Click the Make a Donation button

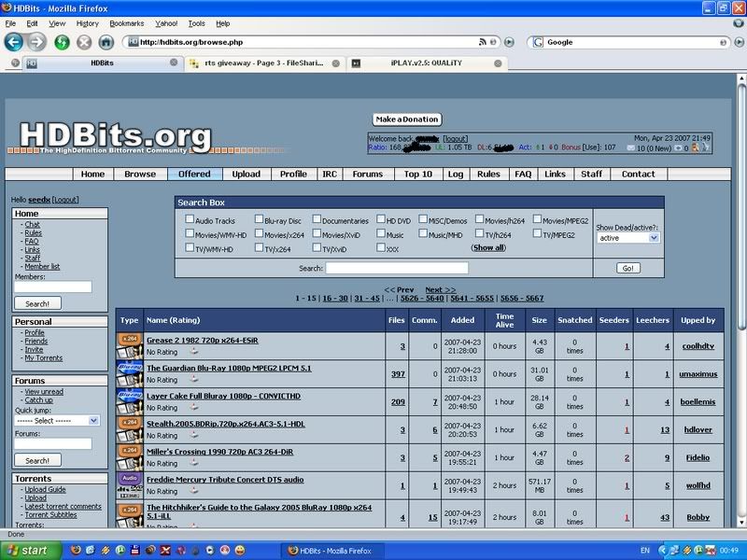[x=407, y=119]
